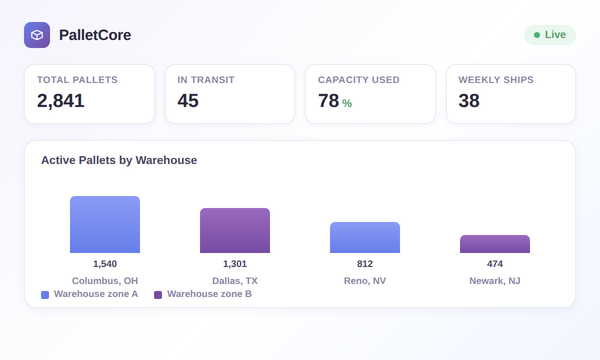The width and height of the screenshot is (600, 360).
Task: Click the purple Warehouse zone B swatch
Action: [158, 295]
